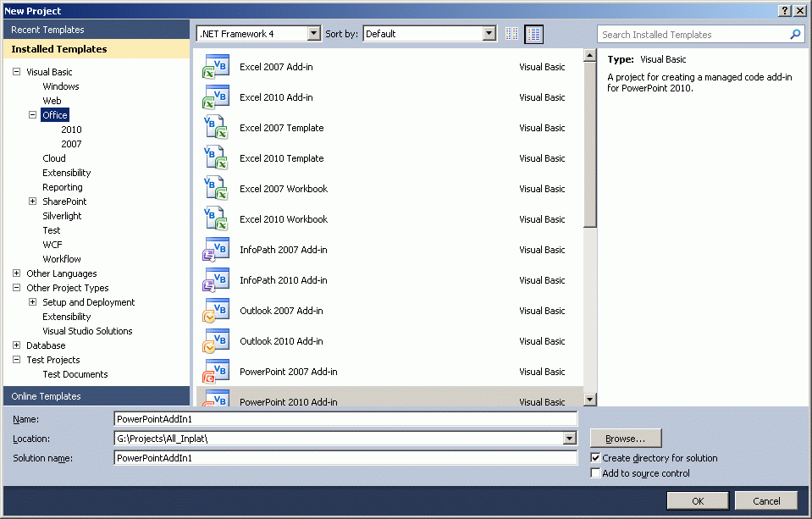The image size is (812, 519).
Task: Select the Workflow tree item
Action: point(62,259)
